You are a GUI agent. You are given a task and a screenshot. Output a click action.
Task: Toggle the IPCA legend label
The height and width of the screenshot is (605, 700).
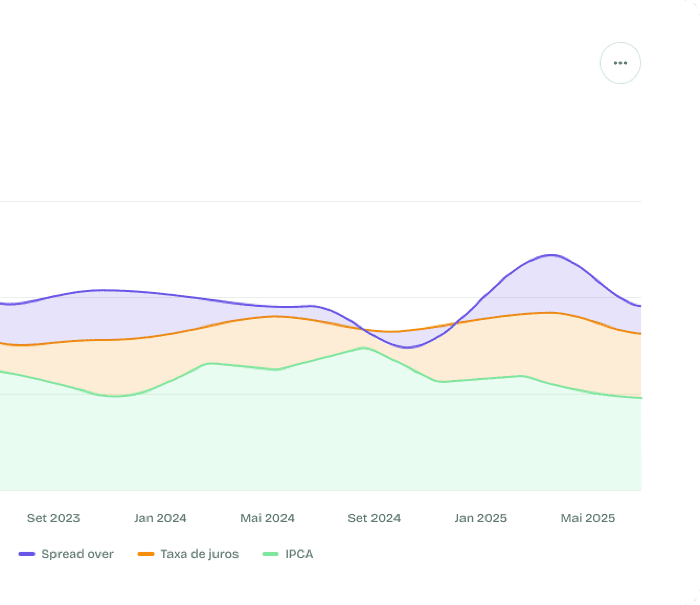tap(299, 554)
